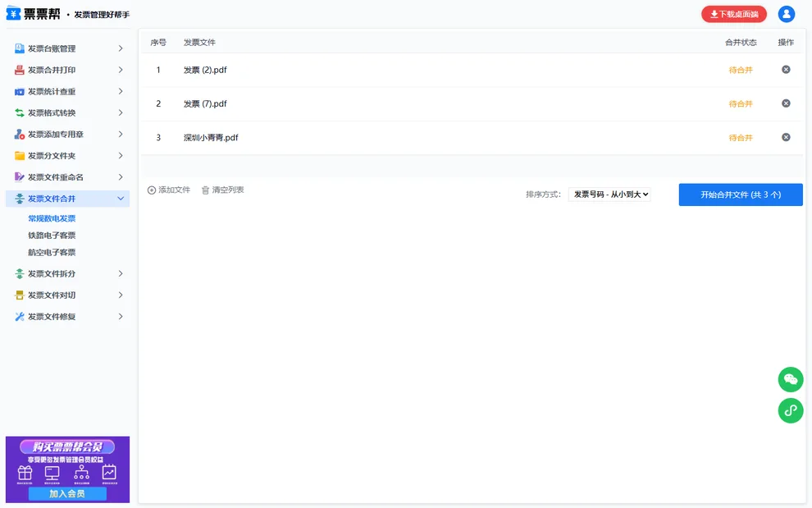812x508 pixels.
Task: Click the chart icon in membership banner
Action: 109,473
